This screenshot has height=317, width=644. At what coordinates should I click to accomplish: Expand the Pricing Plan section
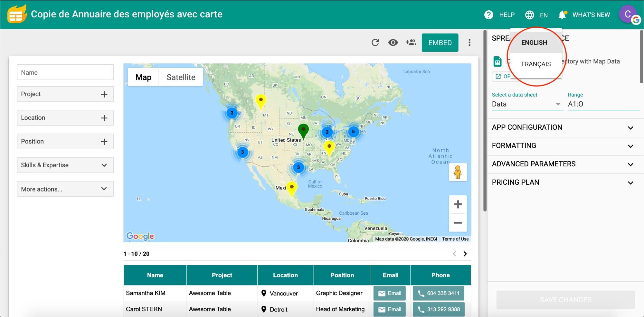(565, 182)
